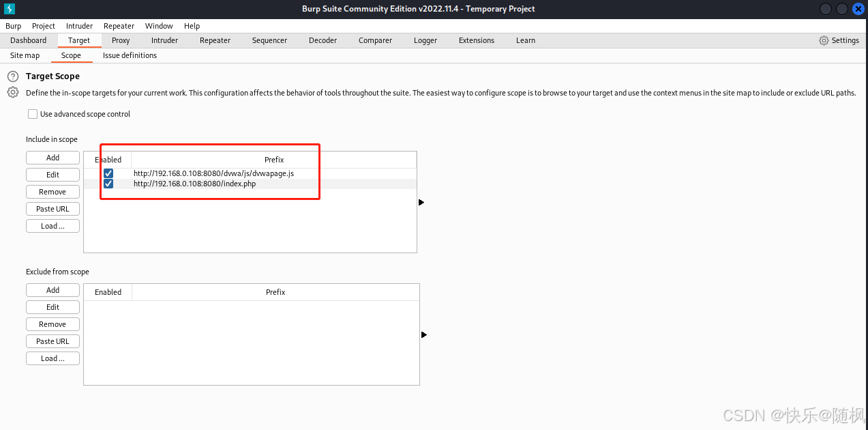Click Add under Exclude from scope
Image resolution: width=868 pixels, height=430 pixels.
point(53,290)
